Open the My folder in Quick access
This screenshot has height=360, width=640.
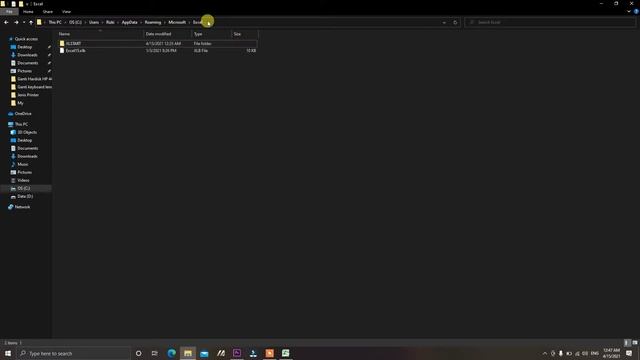pyautogui.click(x=20, y=103)
